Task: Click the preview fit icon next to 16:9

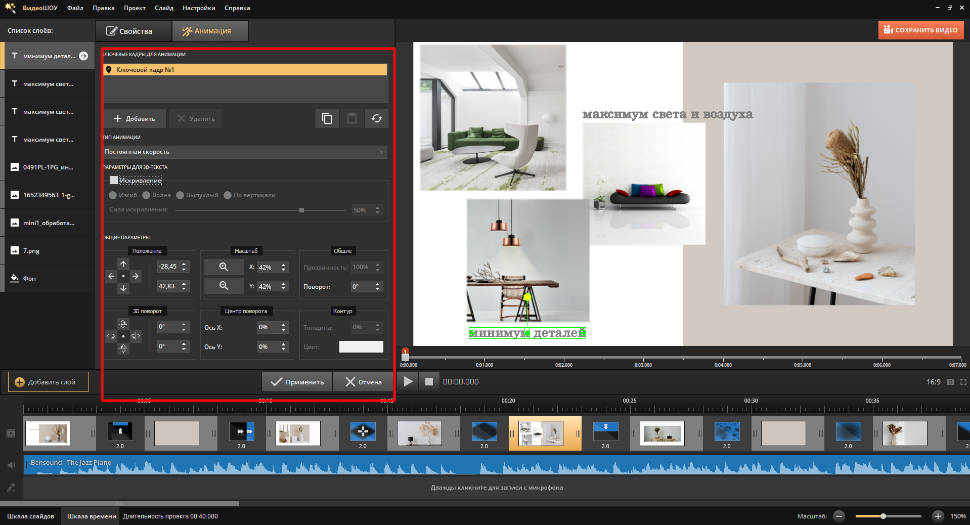Action: pyautogui.click(x=950, y=382)
